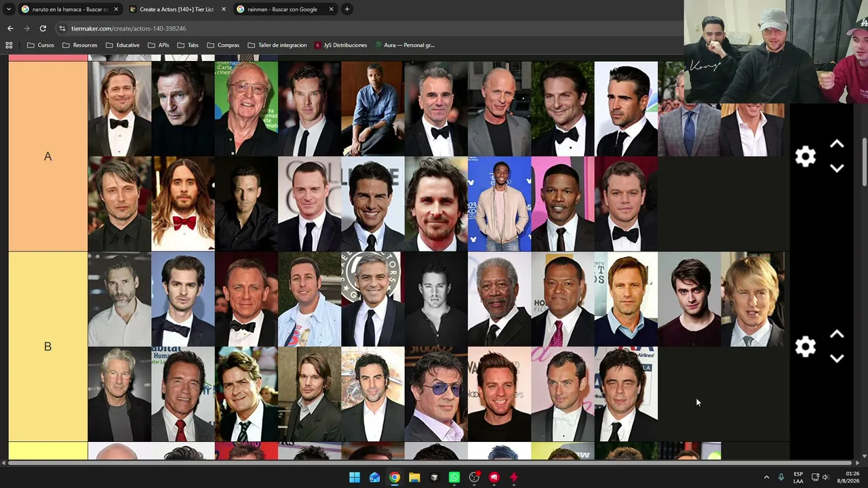The width and height of the screenshot is (868, 488).
Task: Click the vertical page scrollbar
Action: [863, 163]
